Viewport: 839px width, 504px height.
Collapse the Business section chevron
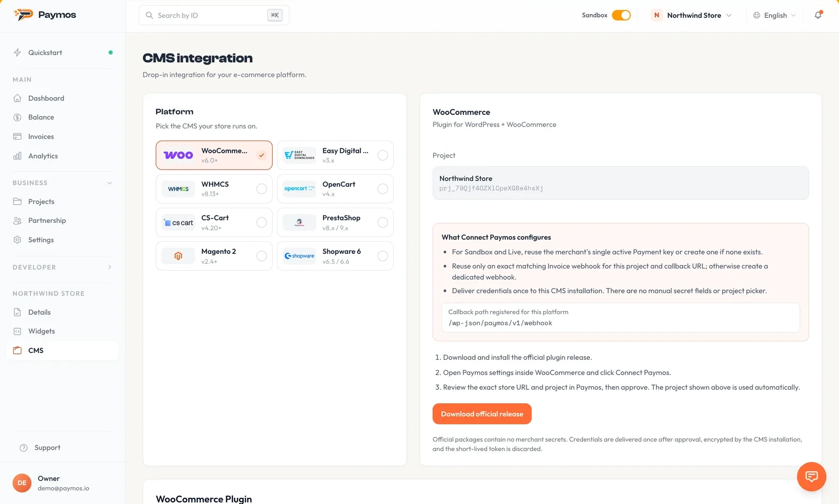(x=110, y=183)
